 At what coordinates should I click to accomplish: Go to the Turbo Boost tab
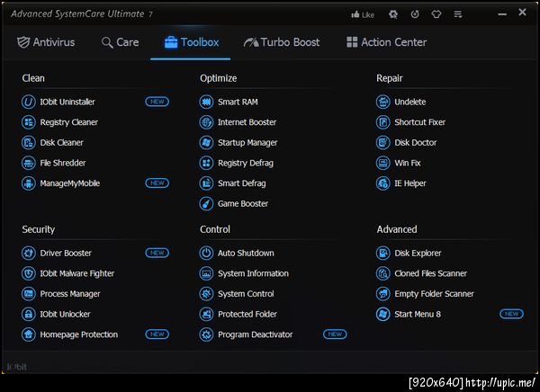(x=282, y=42)
